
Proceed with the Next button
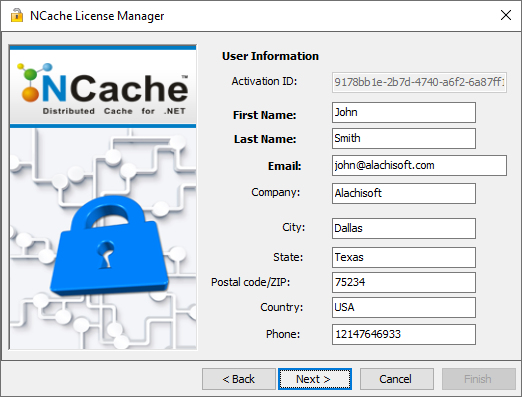315,379
